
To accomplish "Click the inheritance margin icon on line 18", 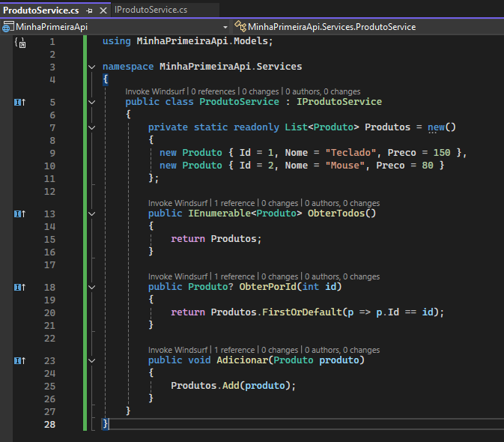I will (19, 287).
